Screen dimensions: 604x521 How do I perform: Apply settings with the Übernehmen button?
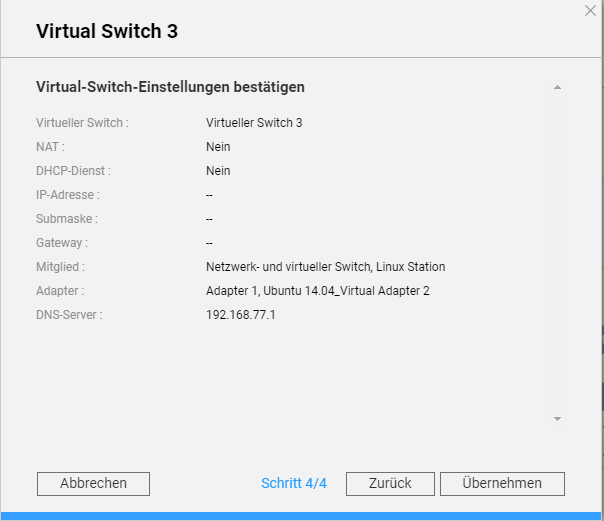click(502, 483)
